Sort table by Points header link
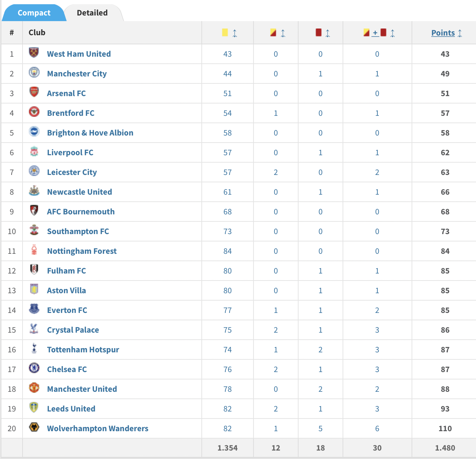The width and height of the screenshot is (476, 459). pyautogui.click(x=443, y=33)
